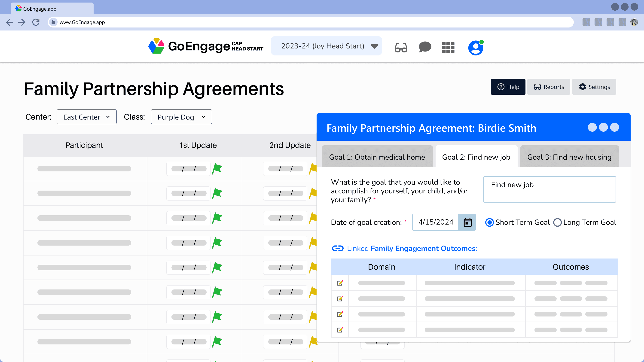The height and width of the screenshot is (362, 644).
Task: Click the Help button
Action: click(508, 87)
